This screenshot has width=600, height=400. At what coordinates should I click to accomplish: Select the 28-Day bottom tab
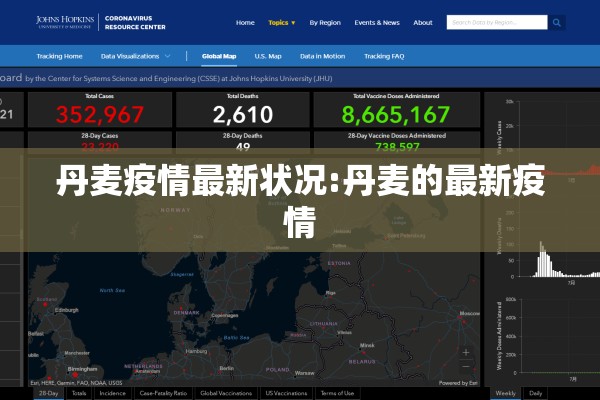click(49, 393)
